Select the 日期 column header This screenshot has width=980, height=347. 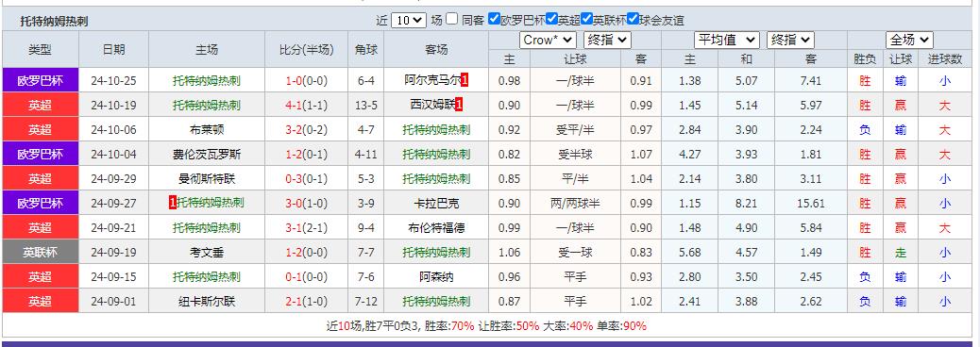coord(113,50)
